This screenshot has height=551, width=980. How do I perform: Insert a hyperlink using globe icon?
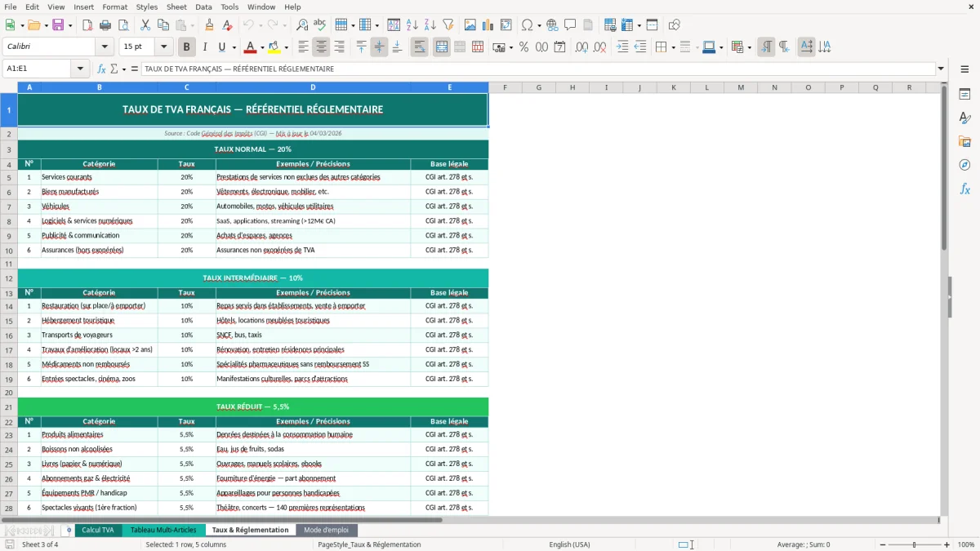pos(552,25)
